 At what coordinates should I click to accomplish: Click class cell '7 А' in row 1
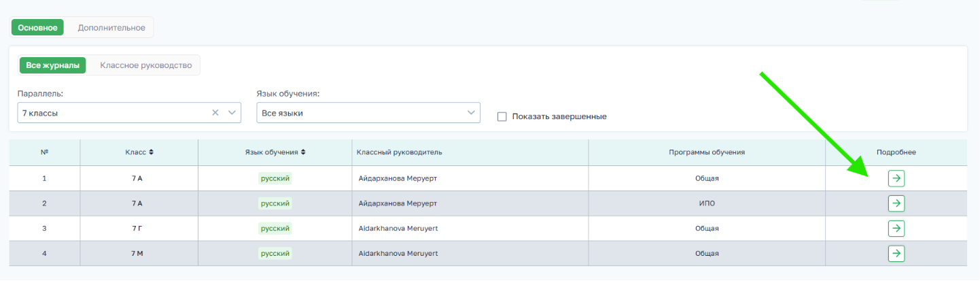pos(139,178)
